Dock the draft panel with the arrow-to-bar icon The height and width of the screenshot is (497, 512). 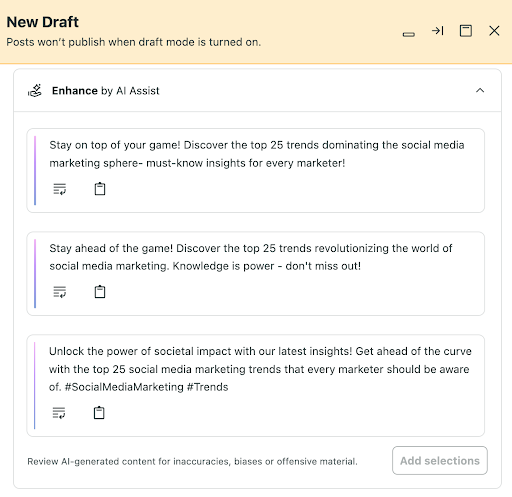point(437,31)
